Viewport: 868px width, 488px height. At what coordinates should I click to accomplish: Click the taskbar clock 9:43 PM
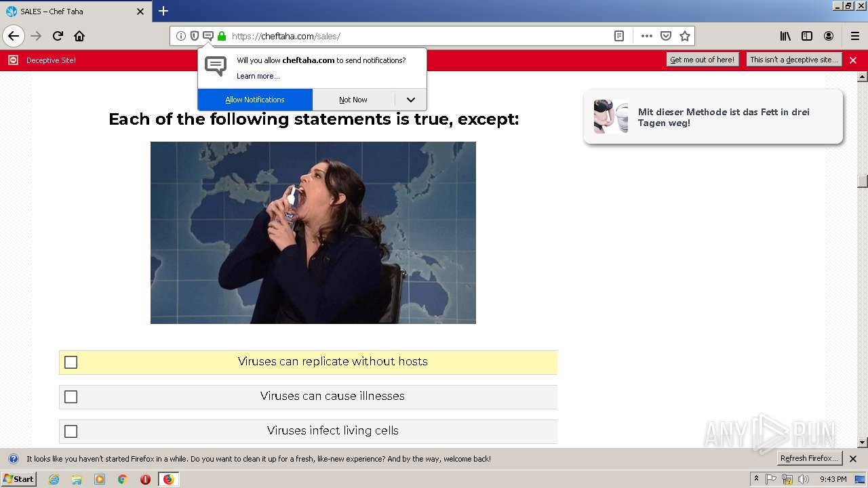click(x=833, y=479)
